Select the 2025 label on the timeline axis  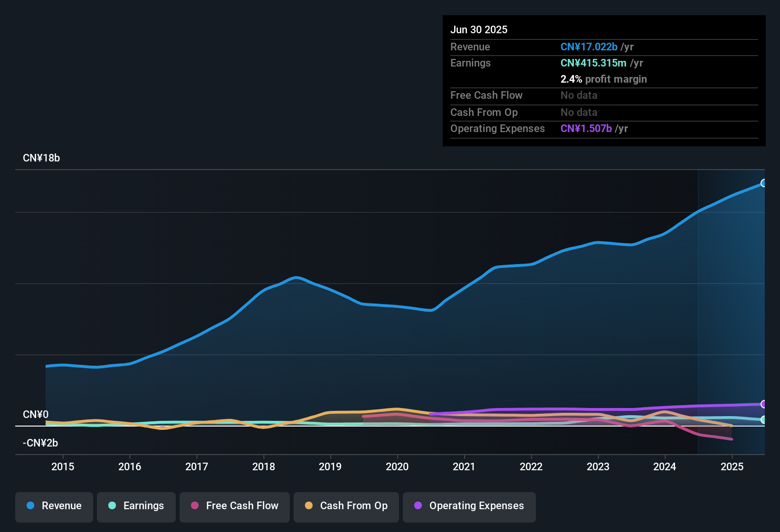pyautogui.click(x=732, y=467)
